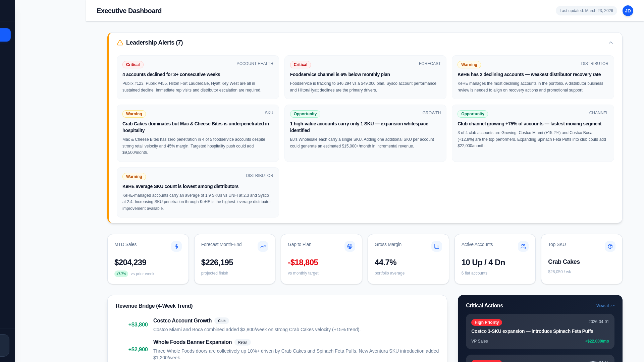Click the active blue sidebar menu item
Screen dimensions: 644x362
pos(5,35)
